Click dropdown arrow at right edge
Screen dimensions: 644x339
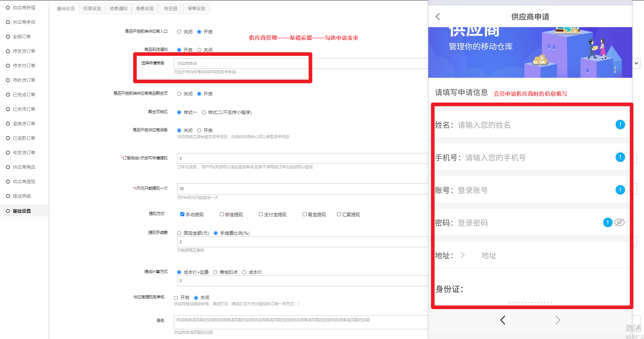636,63
